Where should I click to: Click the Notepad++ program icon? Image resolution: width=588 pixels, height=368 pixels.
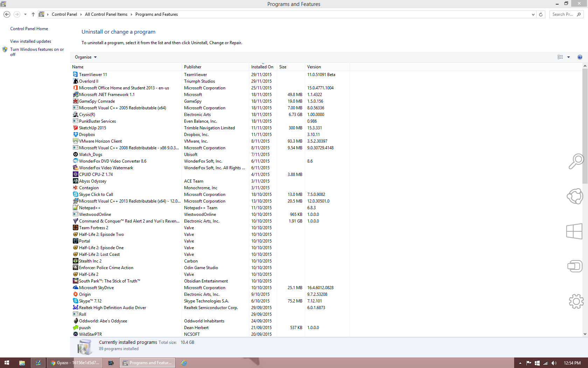click(75, 207)
